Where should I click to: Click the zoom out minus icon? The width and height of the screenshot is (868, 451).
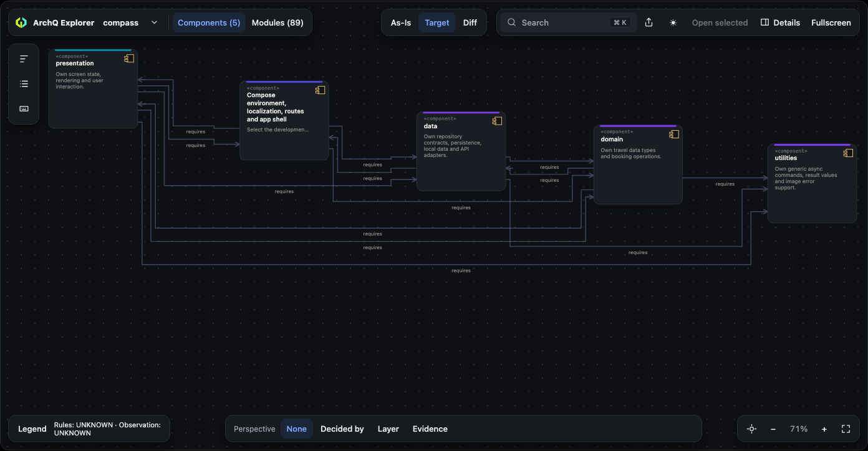click(773, 429)
